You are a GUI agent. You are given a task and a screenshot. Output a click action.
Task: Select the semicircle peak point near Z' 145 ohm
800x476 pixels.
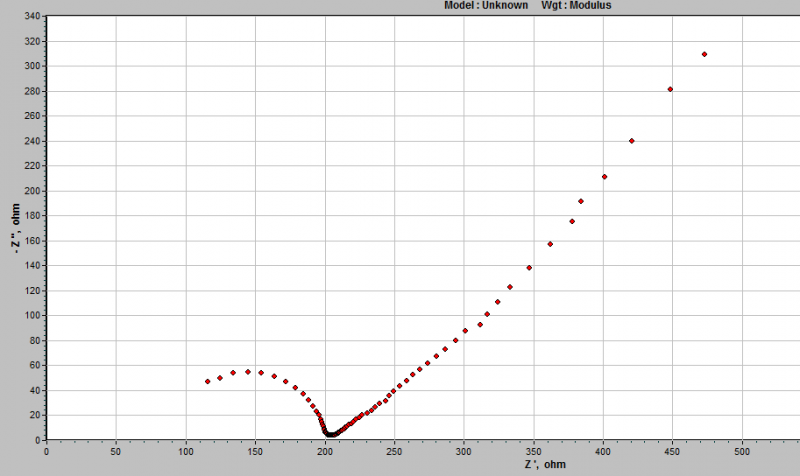tap(248, 372)
